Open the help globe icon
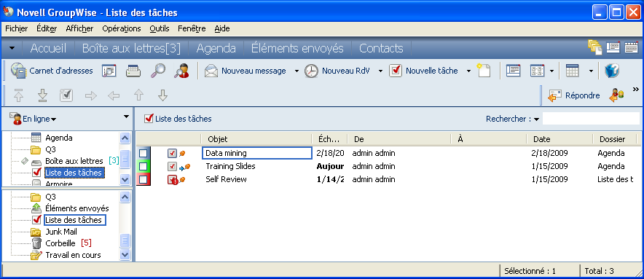The width and height of the screenshot is (644, 279). pyautogui.click(x=611, y=71)
